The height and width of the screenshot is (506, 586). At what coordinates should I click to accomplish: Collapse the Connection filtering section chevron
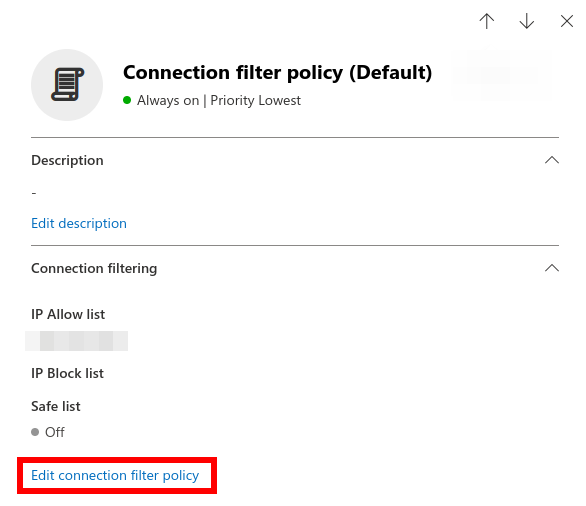pos(552,268)
